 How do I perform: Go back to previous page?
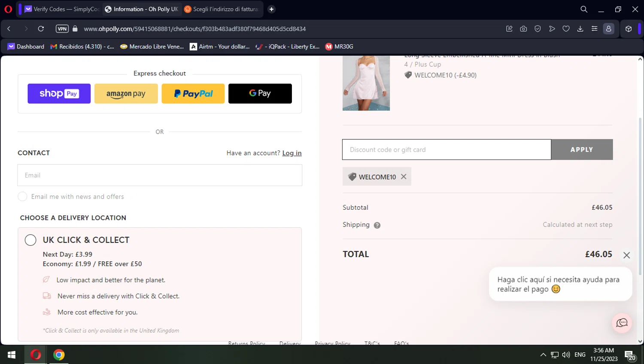(x=9, y=29)
